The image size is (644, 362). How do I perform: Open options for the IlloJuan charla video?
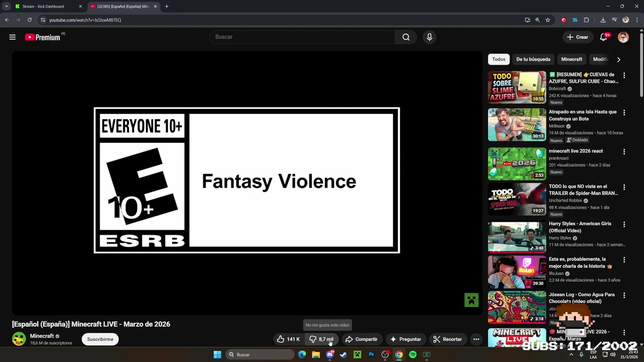pyautogui.click(x=624, y=260)
